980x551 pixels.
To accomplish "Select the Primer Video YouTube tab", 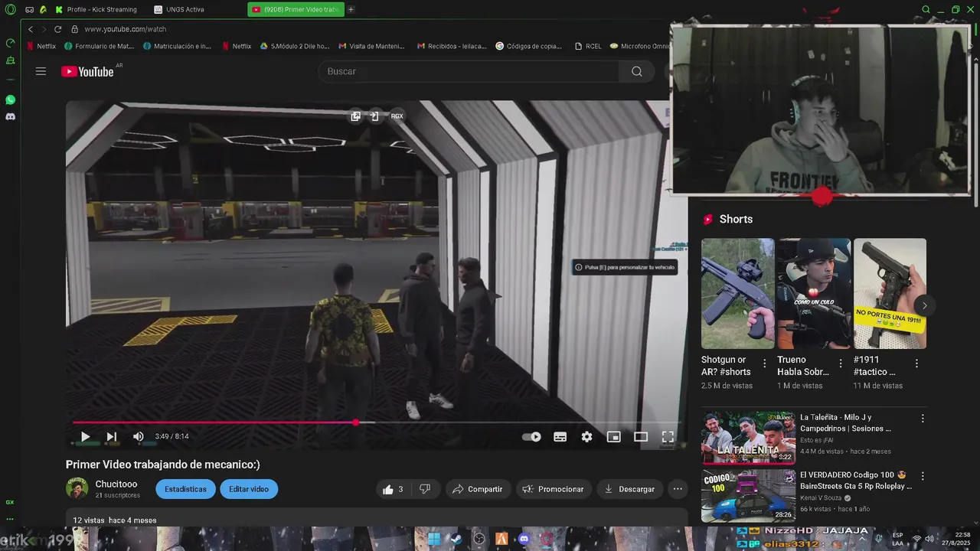I will (x=295, y=9).
